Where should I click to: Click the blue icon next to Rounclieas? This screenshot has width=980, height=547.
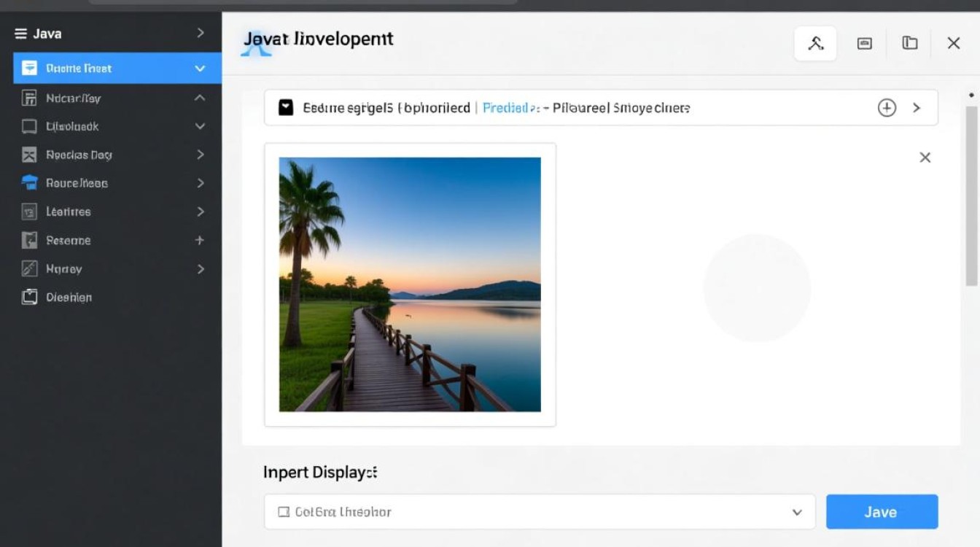coord(29,183)
